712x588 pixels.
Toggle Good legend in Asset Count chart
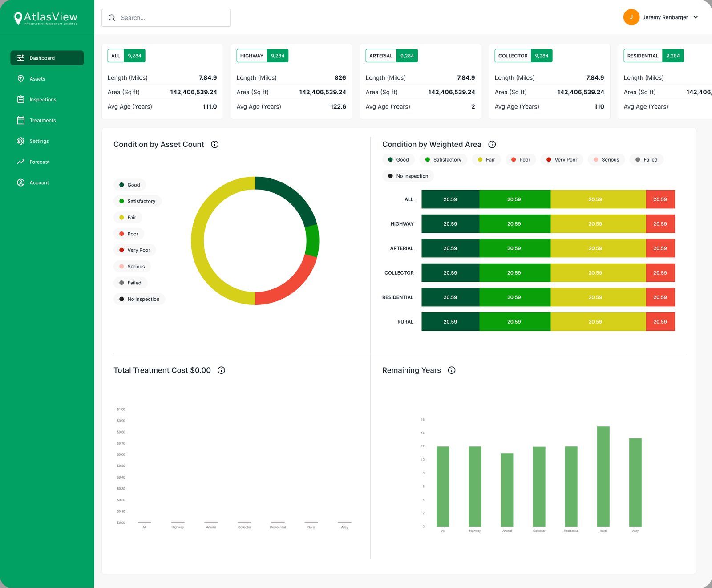pyautogui.click(x=129, y=185)
